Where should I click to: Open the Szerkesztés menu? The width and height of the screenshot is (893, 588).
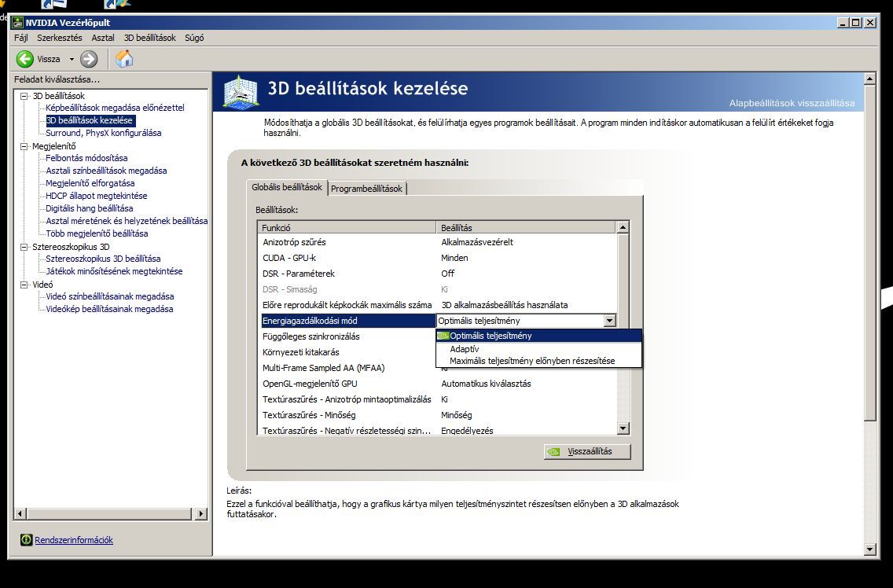point(59,38)
